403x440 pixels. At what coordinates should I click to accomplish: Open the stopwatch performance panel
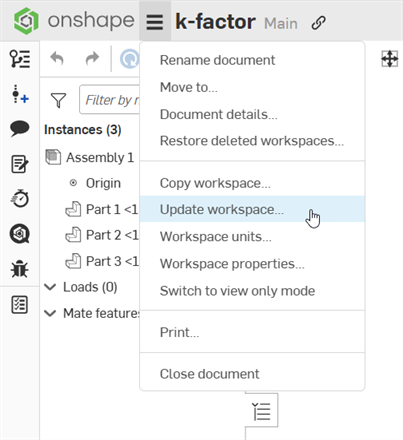pyautogui.click(x=20, y=198)
